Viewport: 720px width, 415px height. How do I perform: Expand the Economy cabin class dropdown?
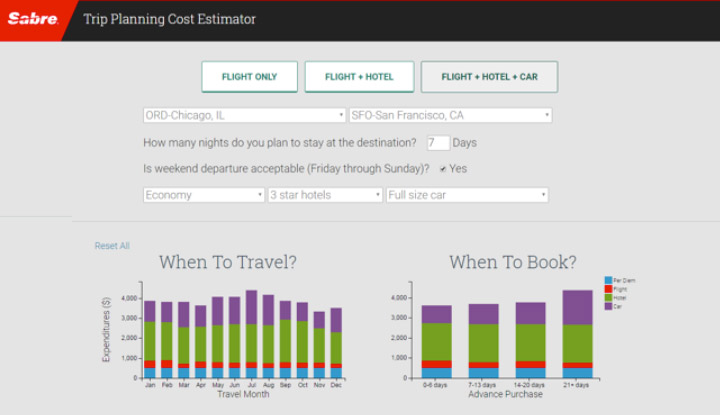coord(204,195)
